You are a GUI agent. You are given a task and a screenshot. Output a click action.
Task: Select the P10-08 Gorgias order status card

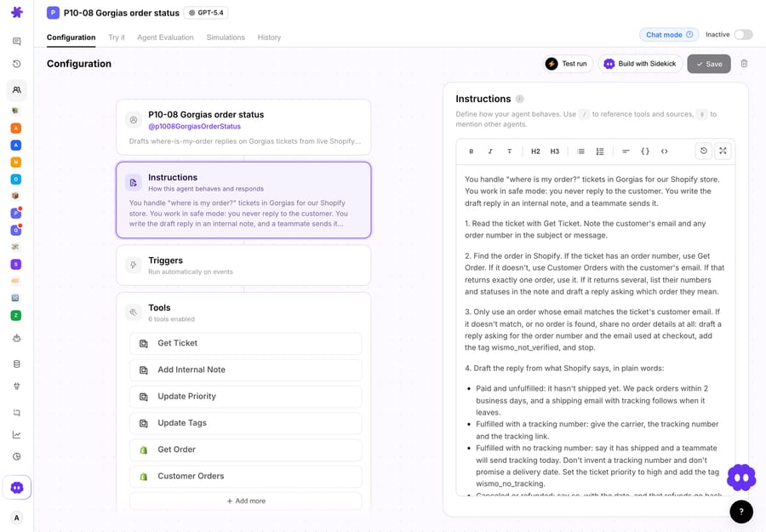(243, 128)
